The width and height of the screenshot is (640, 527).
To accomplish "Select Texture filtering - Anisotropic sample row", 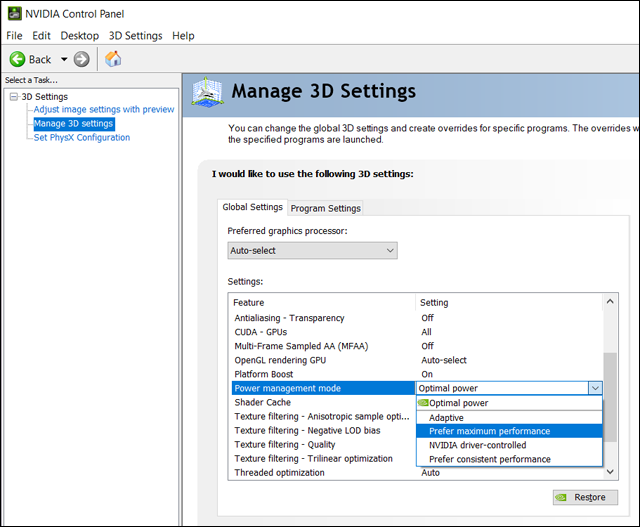I will pyautogui.click(x=323, y=416).
